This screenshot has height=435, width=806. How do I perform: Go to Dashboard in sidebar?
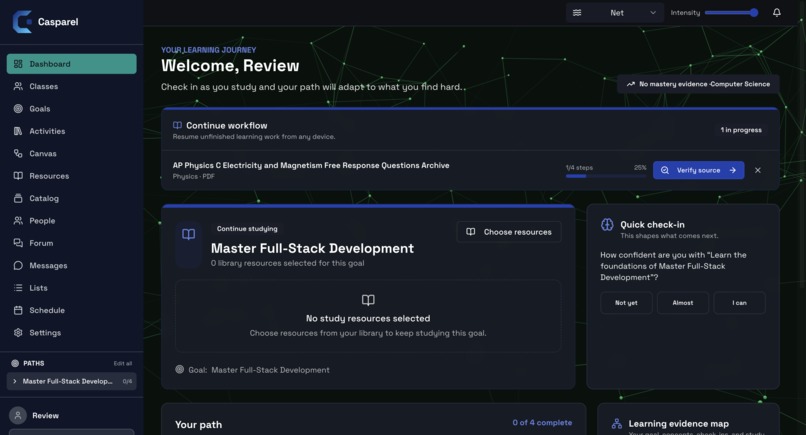pos(71,64)
